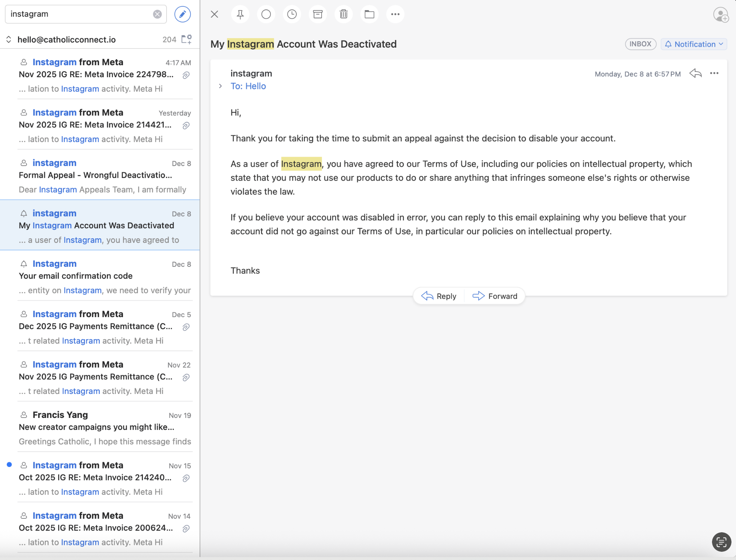Click the Reply button
This screenshot has width=736, height=560.
tap(439, 296)
